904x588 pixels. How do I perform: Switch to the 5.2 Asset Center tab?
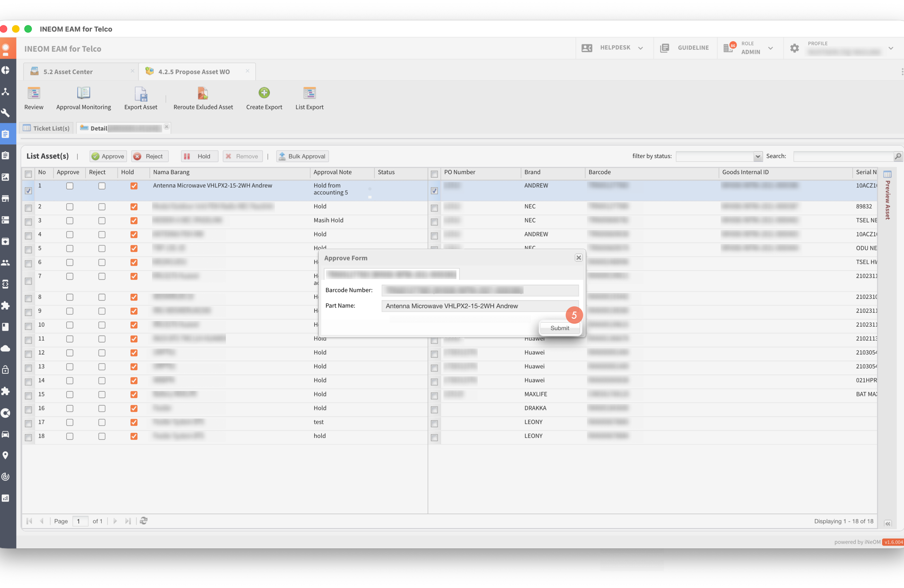tap(68, 72)
